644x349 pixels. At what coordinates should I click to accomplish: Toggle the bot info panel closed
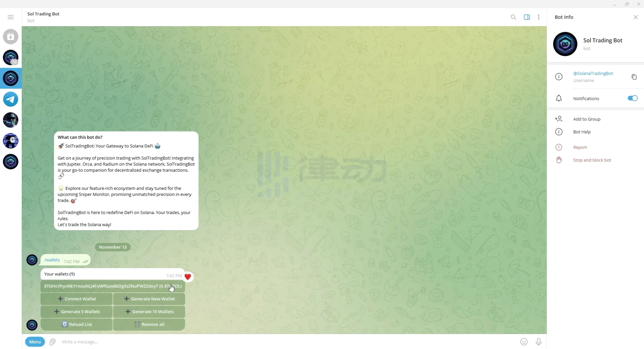point(635,17)
